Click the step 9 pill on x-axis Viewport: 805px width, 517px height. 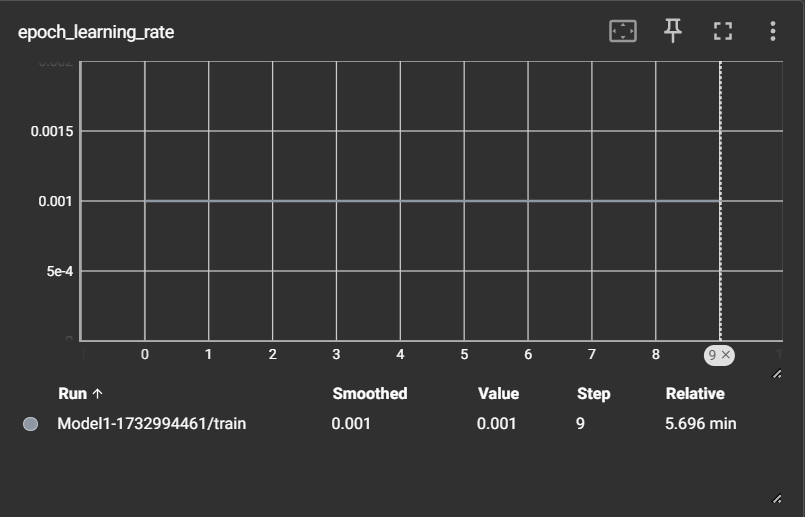click(x=713, y=355)
